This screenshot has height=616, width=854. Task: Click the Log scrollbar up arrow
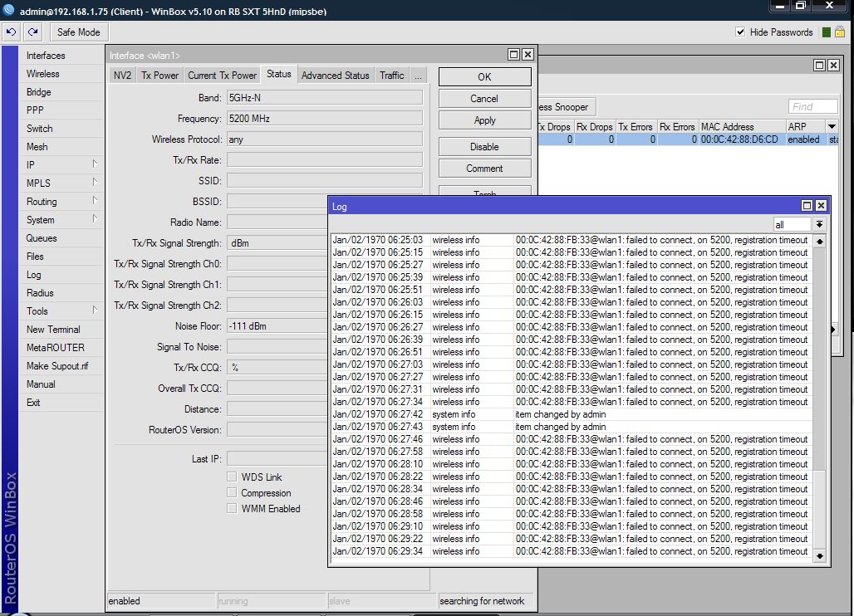[x=819, y=241]
